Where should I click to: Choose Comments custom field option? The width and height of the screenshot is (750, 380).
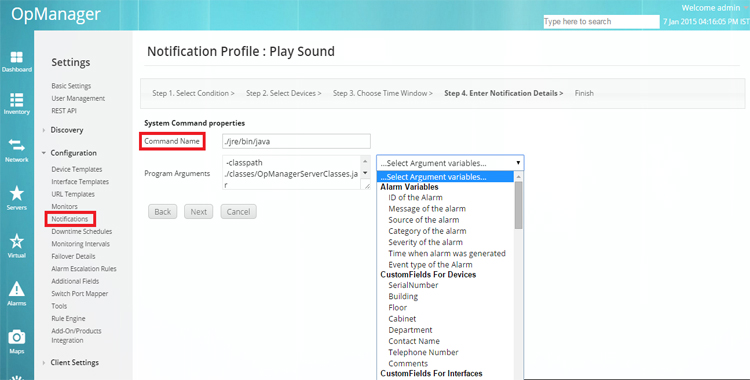[x=408, y=364]
